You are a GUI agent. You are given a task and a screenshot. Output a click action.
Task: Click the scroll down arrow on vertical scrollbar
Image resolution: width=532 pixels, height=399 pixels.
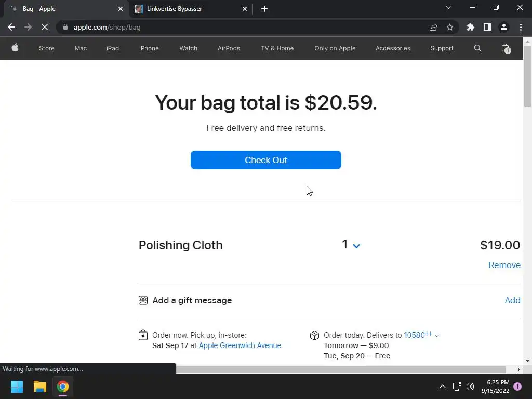point(527,361)
